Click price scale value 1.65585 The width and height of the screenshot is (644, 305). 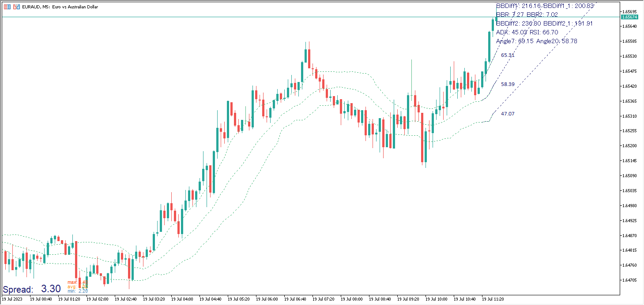pos(629,41)
